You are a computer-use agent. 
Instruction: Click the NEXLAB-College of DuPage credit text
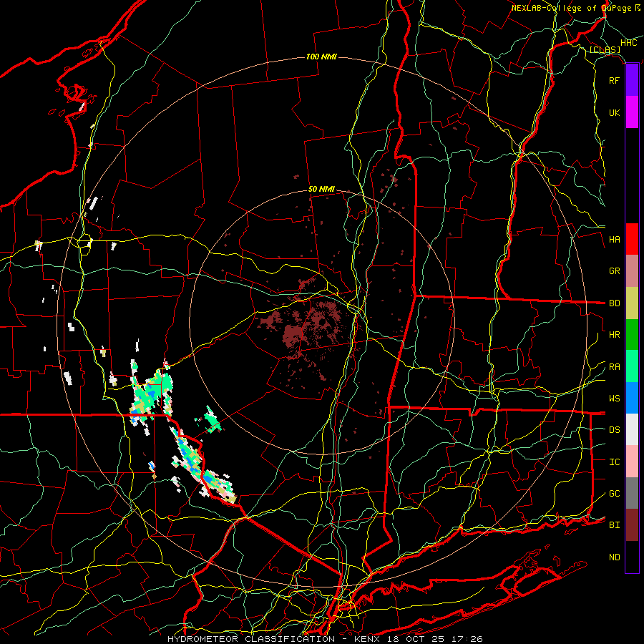[571, 8]
